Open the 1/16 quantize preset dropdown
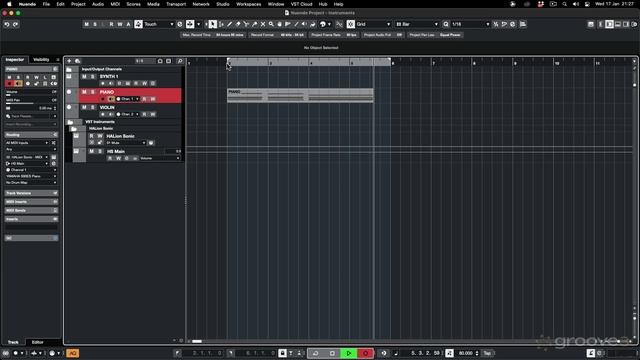Screen dimensions: 640x360 point(470,24)
